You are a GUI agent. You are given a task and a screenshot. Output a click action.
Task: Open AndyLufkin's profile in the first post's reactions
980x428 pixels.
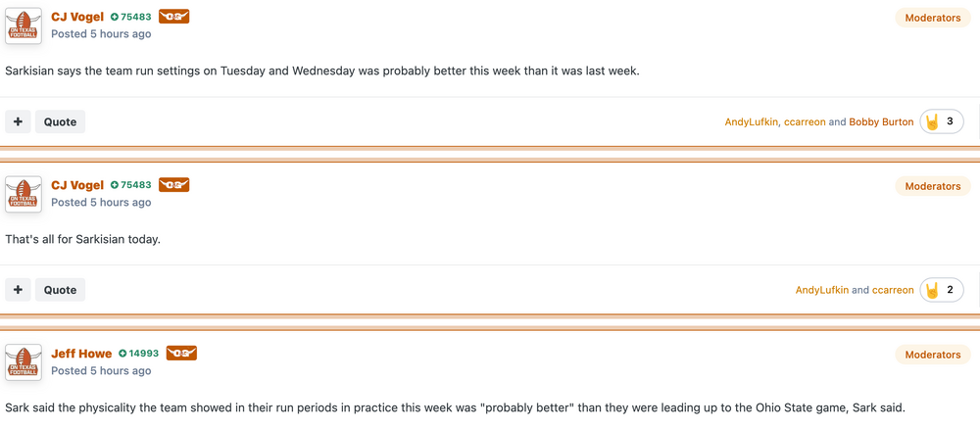point(752,122)
